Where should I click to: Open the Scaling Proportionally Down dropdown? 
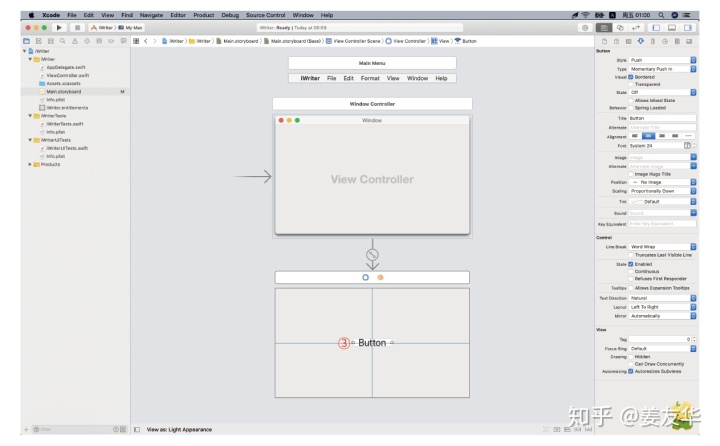[663, 191]
